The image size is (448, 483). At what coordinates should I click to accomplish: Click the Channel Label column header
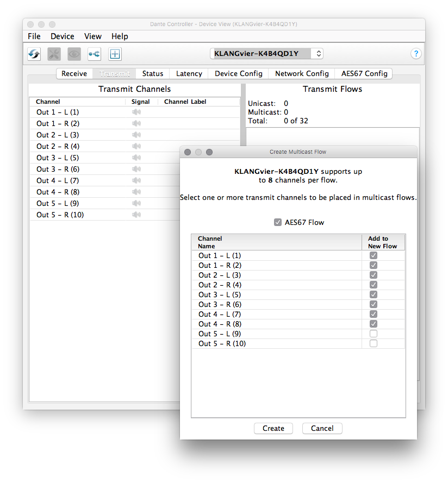coord(199,102)
